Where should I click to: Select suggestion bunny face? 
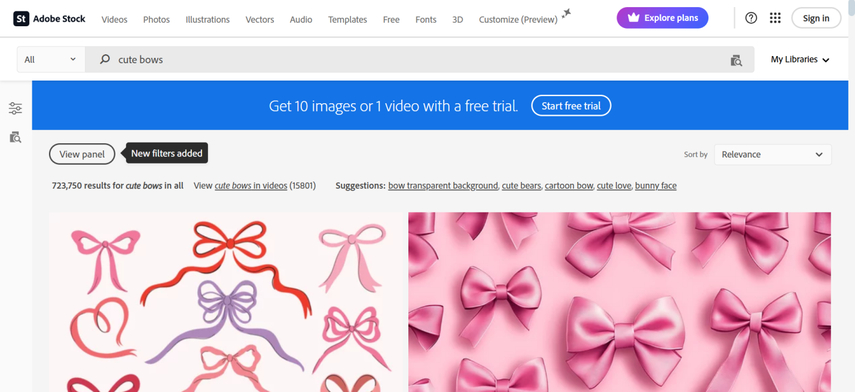click(655, 185)
